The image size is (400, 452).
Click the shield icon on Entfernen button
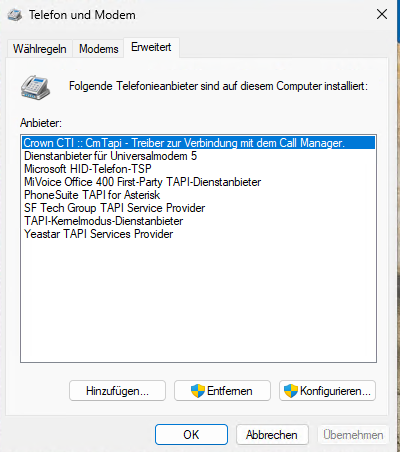point(198,391)
